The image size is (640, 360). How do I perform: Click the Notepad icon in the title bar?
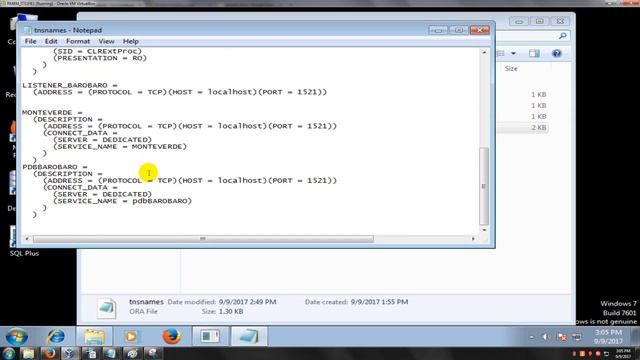click(x=27, y=30)
